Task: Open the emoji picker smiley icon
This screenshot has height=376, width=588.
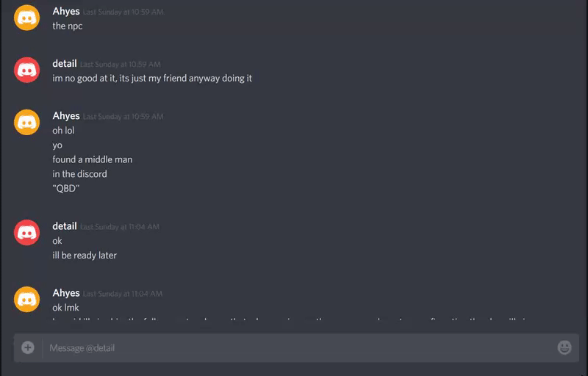Action: coord(564,347)
